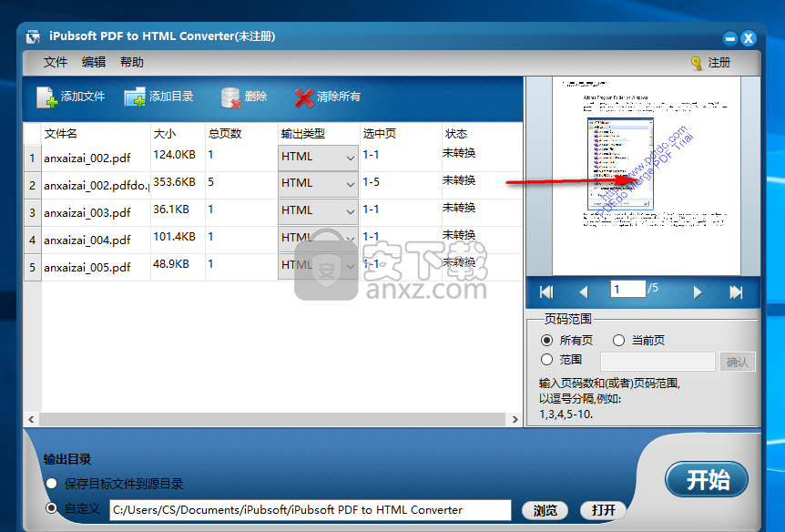Click the 101.4KB size cell
This screenshot has height=532, width=785.
tap(174, 237)
